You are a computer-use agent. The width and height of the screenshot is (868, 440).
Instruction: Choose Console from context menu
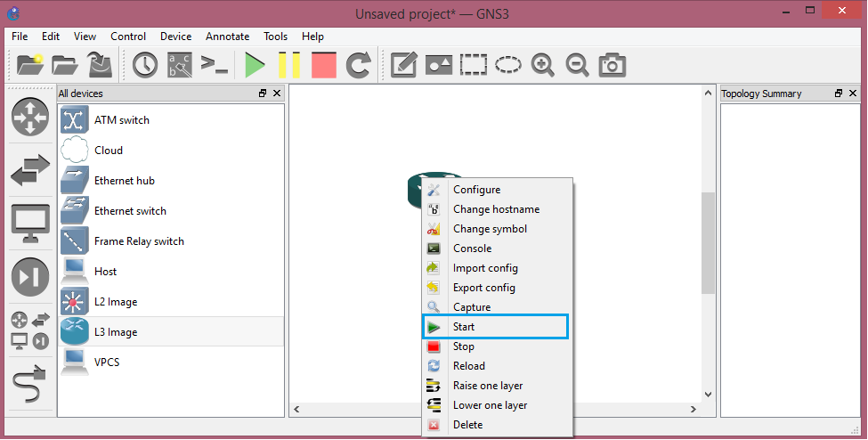point(497,249)
